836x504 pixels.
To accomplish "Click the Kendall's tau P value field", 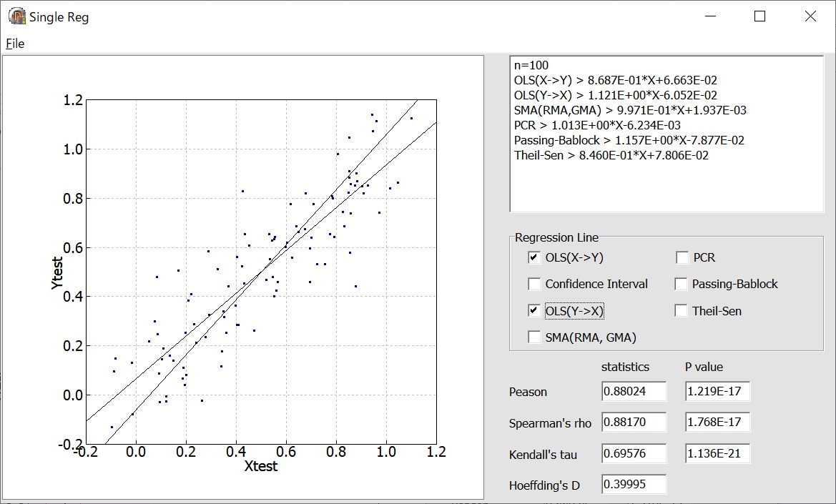I will click(x=717, y=453).
